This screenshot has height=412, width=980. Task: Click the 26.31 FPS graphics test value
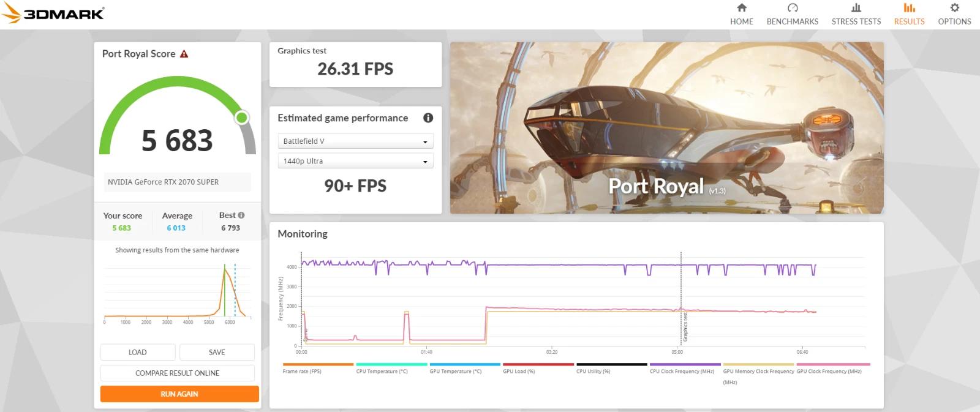(x=355, y=69)
